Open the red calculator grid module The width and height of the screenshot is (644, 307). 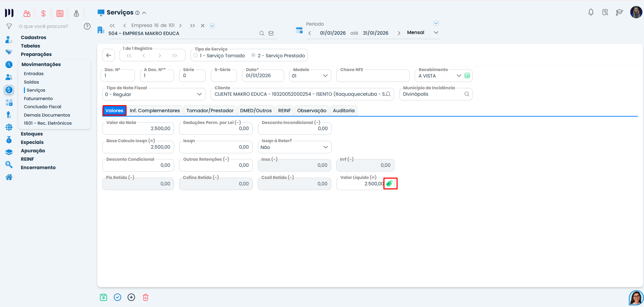click(60, 13)
